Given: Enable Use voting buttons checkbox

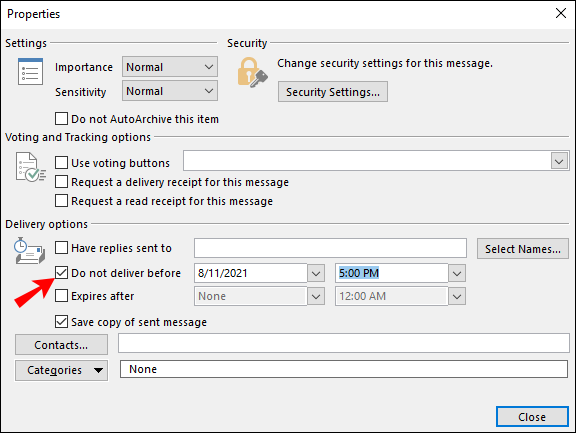Looking at the screenshot, I should pos(61,162).
